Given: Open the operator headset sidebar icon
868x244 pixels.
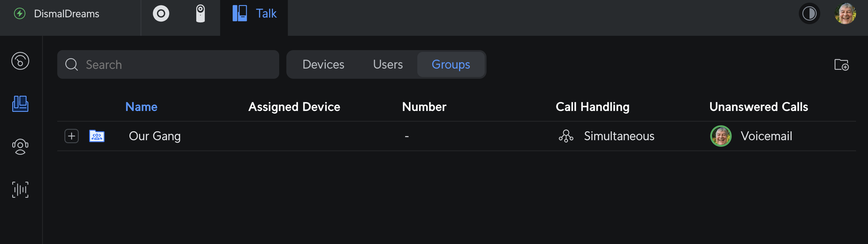Looking at the screenshot, I should point(20,146).
